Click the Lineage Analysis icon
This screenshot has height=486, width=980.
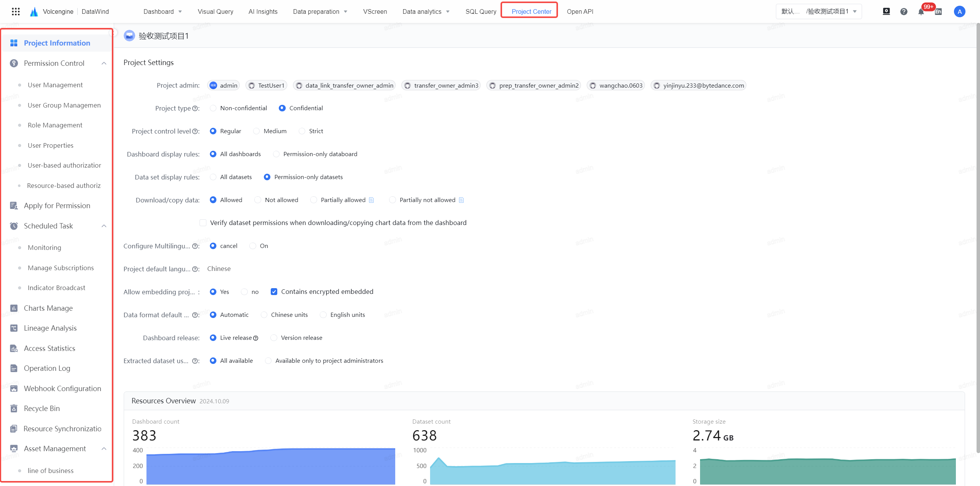point(14,328)
